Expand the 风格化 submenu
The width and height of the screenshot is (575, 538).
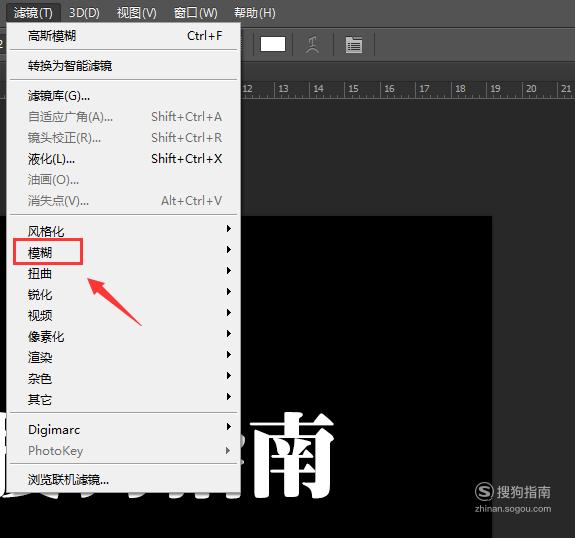[124, 231]
